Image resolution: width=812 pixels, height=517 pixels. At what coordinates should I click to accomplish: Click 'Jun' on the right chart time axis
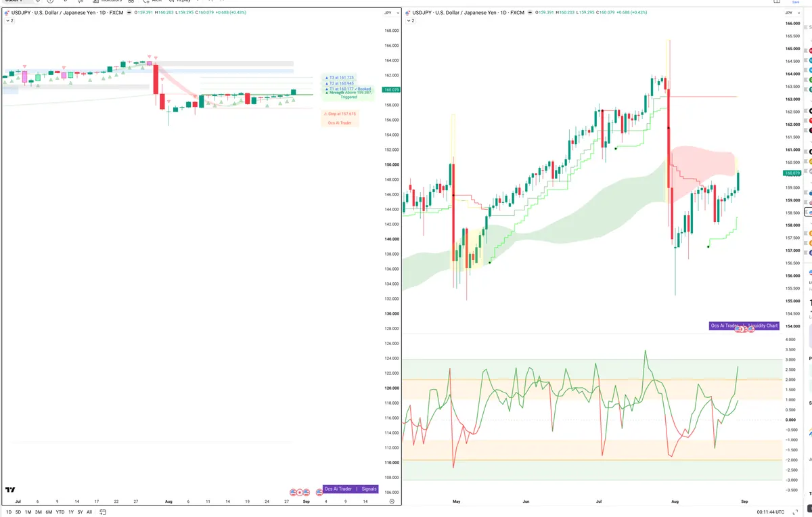526,501
